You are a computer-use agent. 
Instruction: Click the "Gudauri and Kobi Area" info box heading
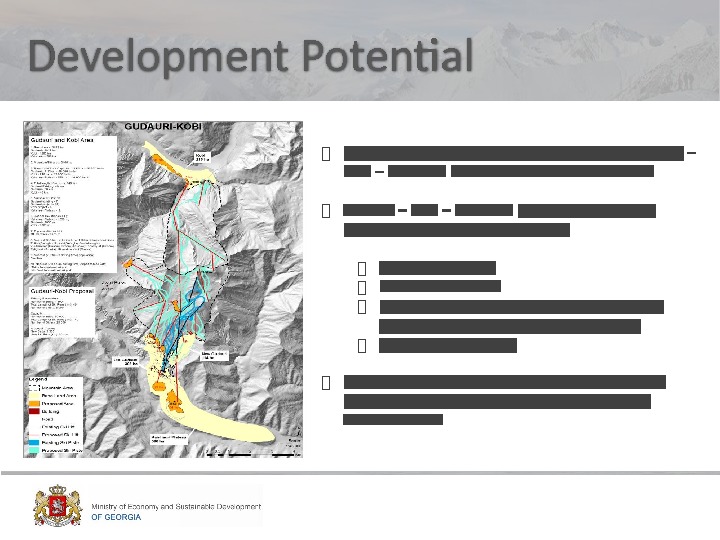[62, 140]
